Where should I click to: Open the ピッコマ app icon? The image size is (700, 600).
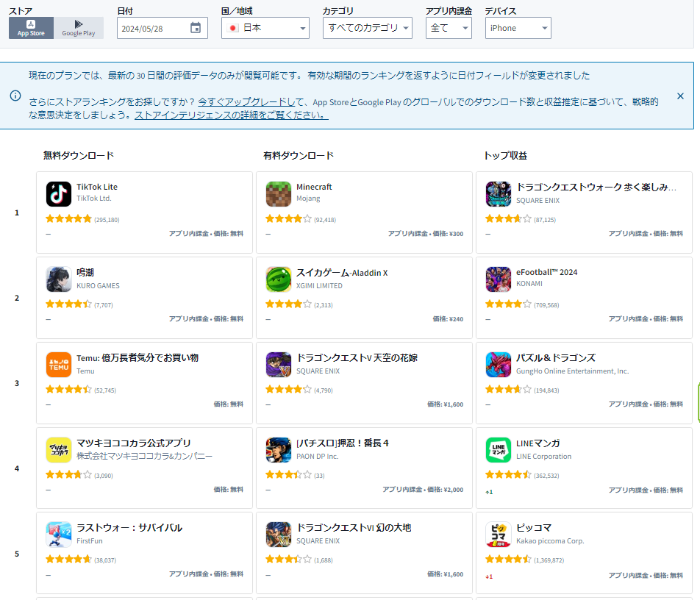pyautogui.click(x=499, y=535)
